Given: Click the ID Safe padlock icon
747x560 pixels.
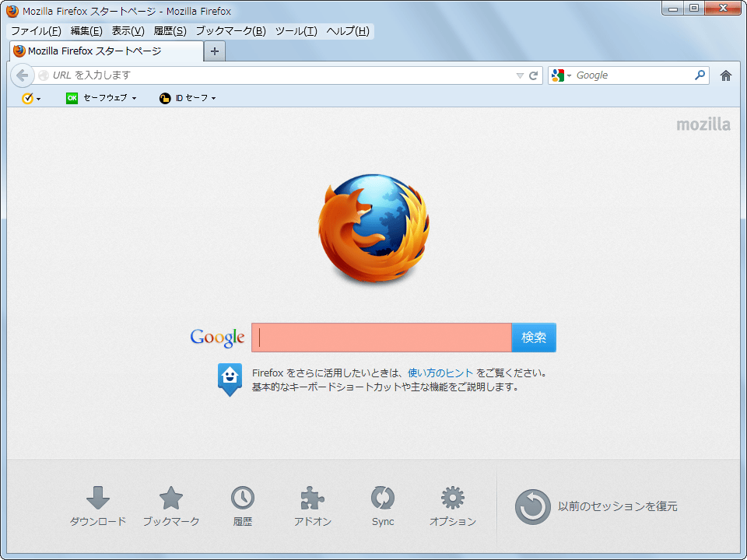Looking at the screenshot, I should (165, 98).
